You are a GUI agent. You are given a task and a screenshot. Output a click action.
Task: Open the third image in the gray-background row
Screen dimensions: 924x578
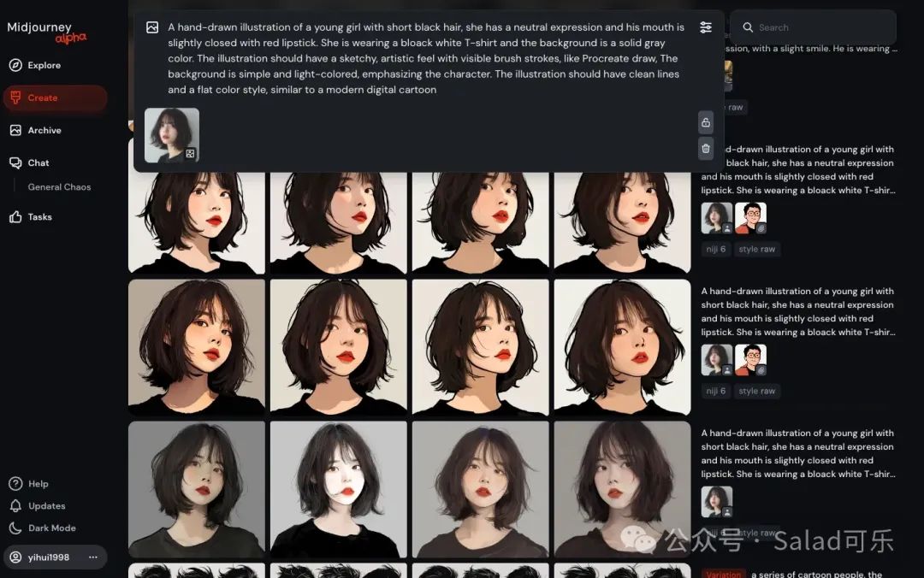click(480, 490)
